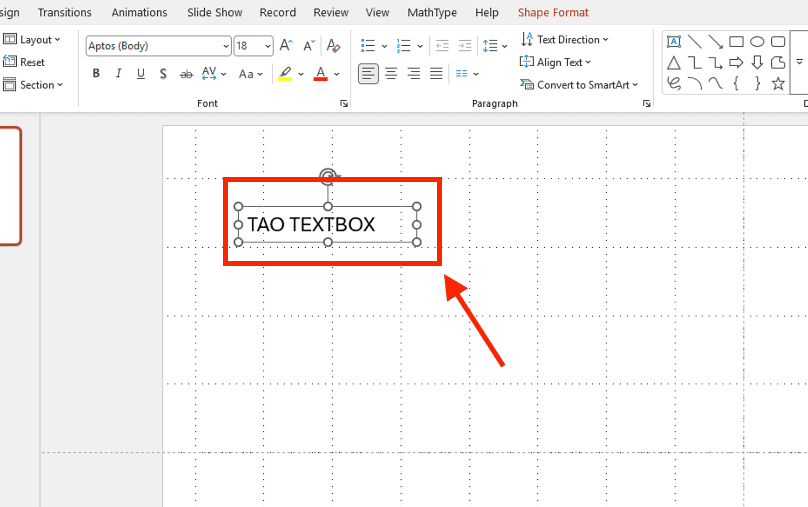Select the Rectangle shape

pyautogui.click(x=736, y=42)
